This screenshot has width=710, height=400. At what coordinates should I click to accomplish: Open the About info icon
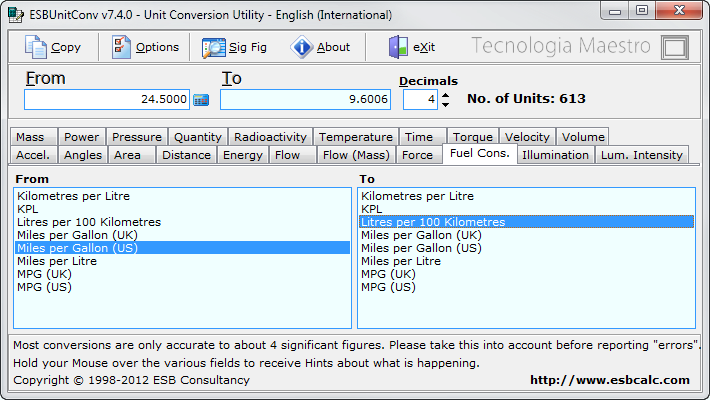[x=302, y=47]
